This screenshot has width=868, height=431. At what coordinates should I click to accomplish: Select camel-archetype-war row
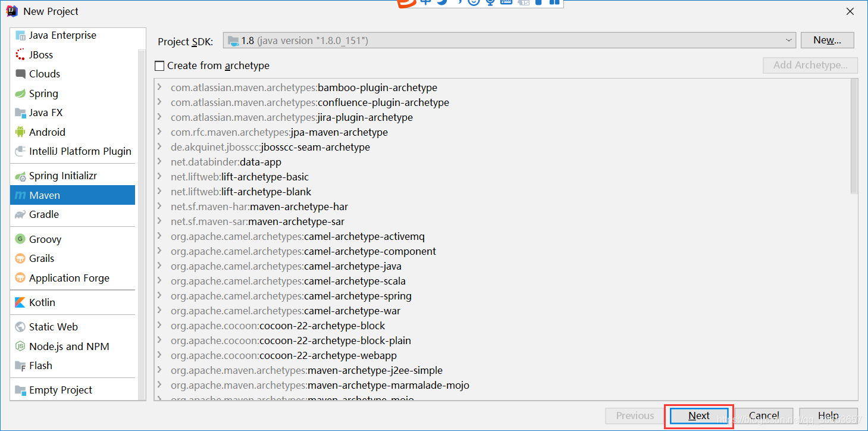click(502, 311)
